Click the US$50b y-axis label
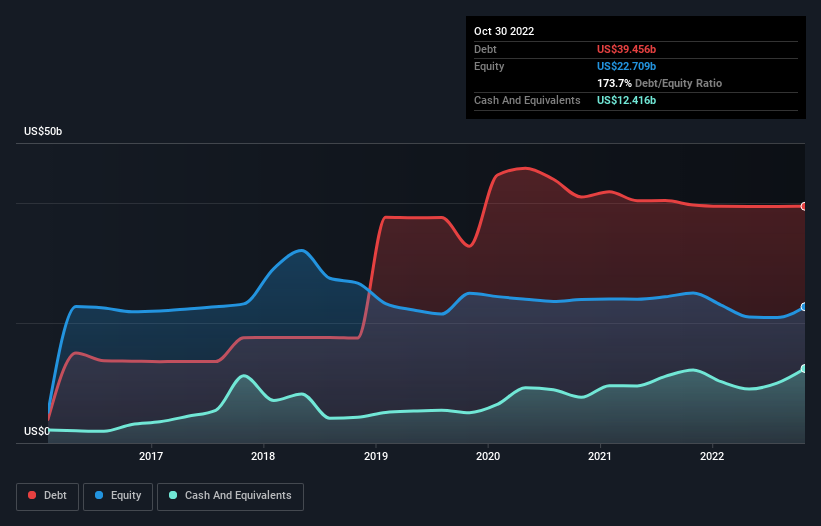This screenshot has width=821, height=526. [x=43, y=131]
